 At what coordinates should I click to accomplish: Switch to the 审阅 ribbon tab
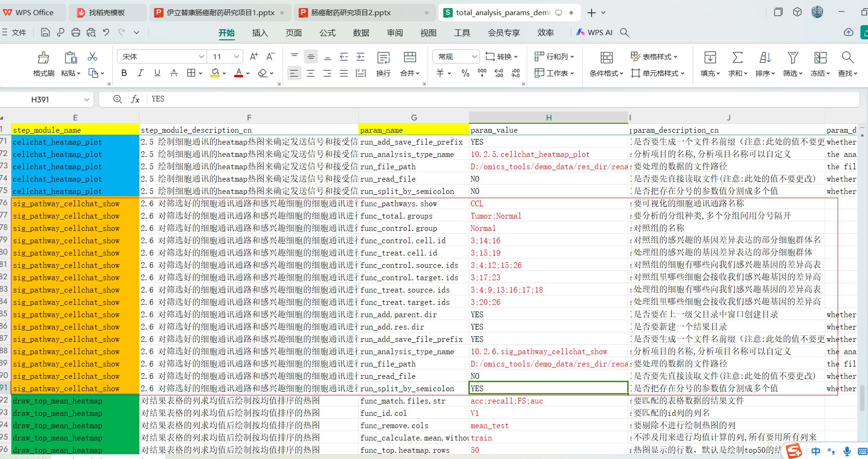click(394, 33)
